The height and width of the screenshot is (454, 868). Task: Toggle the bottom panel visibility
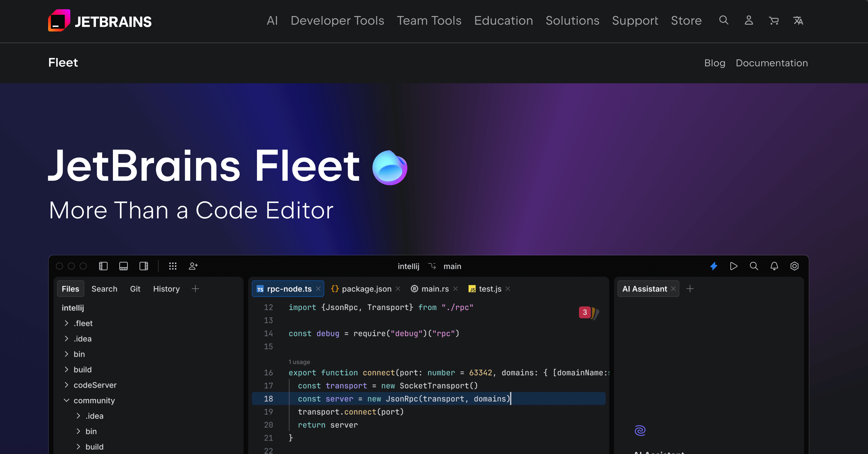(124, 266)
